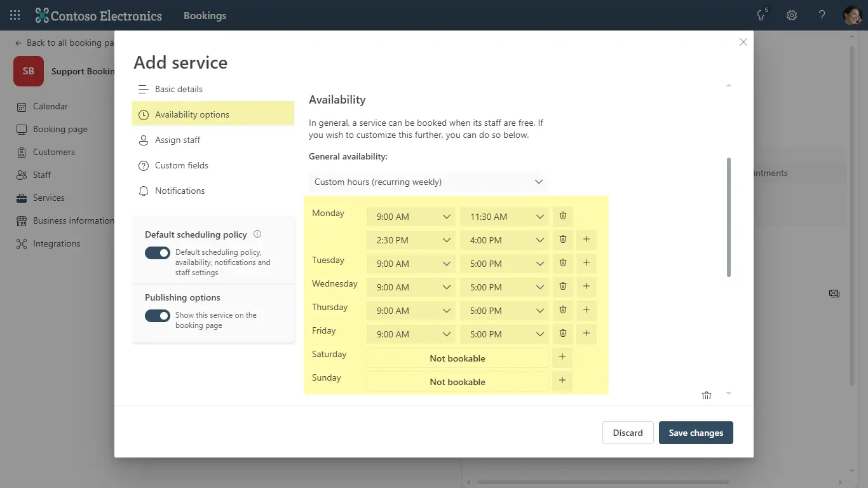Screen dimensions: 868x488
Task: Switch to the Assign staff section
Action: [x=177, y=140]
